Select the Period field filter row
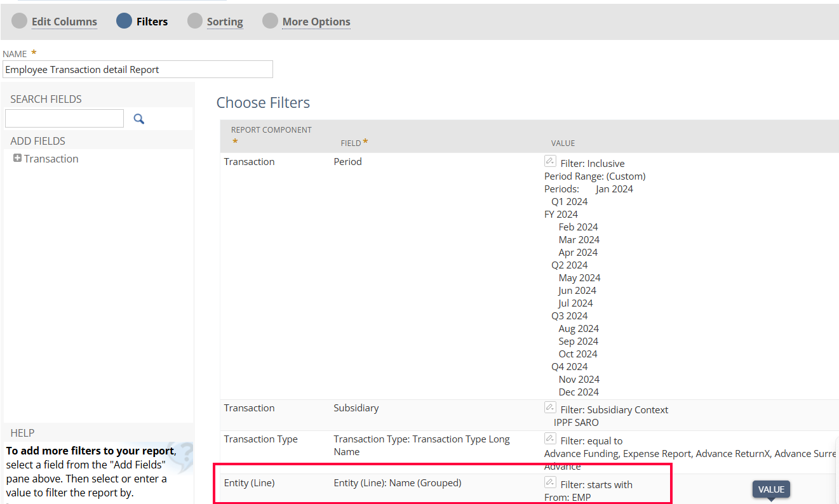The width and height of the screenshot is (839, 504). pyautogui.click(x=347, y=162)
